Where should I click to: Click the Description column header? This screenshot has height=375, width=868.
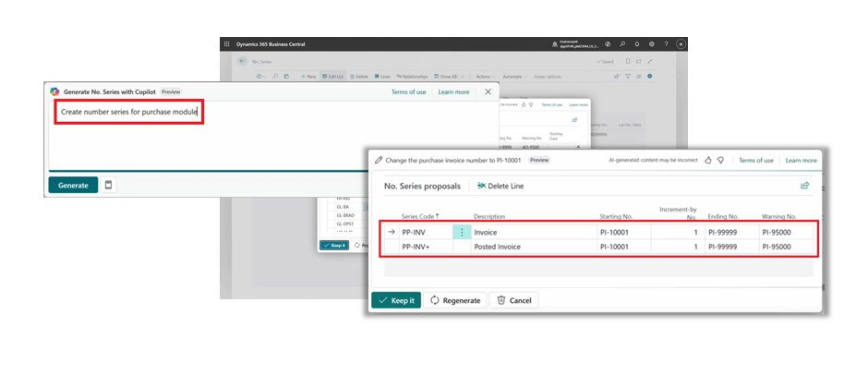pyautogui.click(x=489, y=216)
